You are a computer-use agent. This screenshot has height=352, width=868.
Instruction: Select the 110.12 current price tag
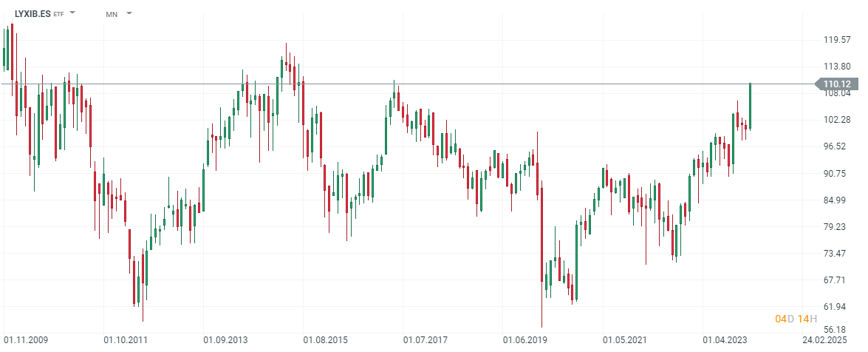pos(836,84)
